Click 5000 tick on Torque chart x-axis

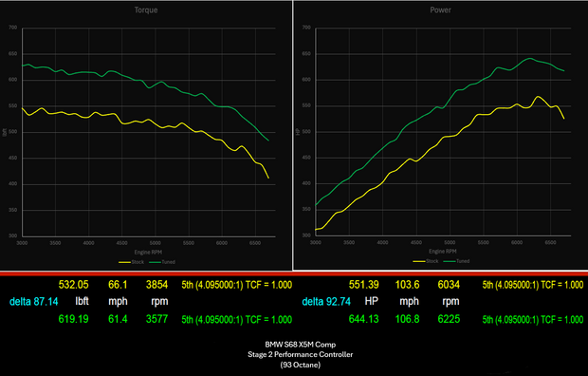(156, 243)
